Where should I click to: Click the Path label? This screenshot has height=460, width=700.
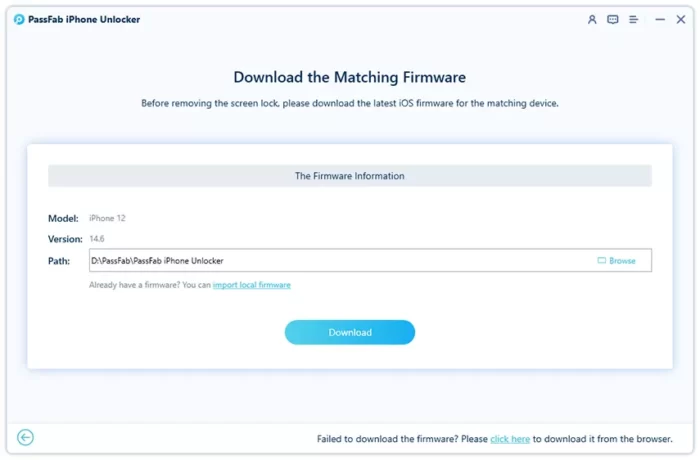59,261
